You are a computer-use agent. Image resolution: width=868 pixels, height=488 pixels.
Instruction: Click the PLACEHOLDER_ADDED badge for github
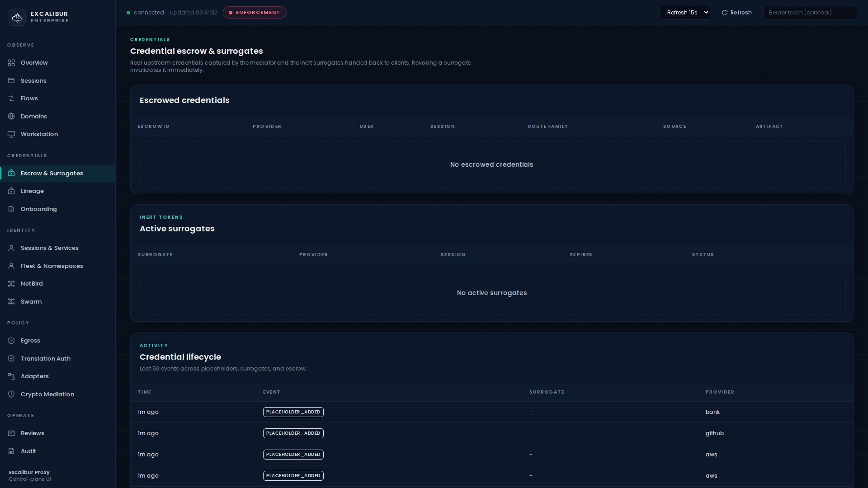point(293,433)
